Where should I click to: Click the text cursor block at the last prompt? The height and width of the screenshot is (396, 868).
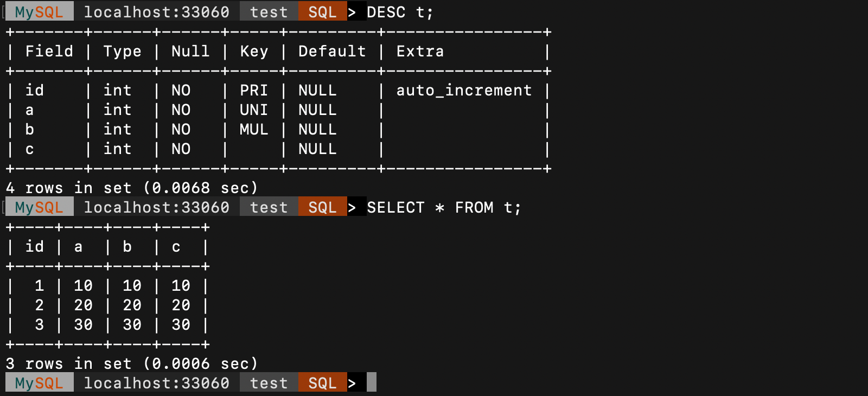coord(372,382)
